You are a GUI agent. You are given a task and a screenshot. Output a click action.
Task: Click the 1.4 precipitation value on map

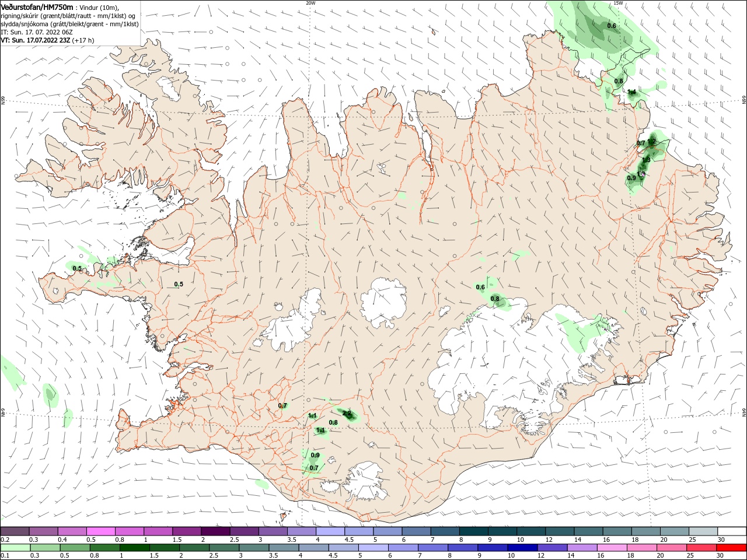tap(632, 92)
